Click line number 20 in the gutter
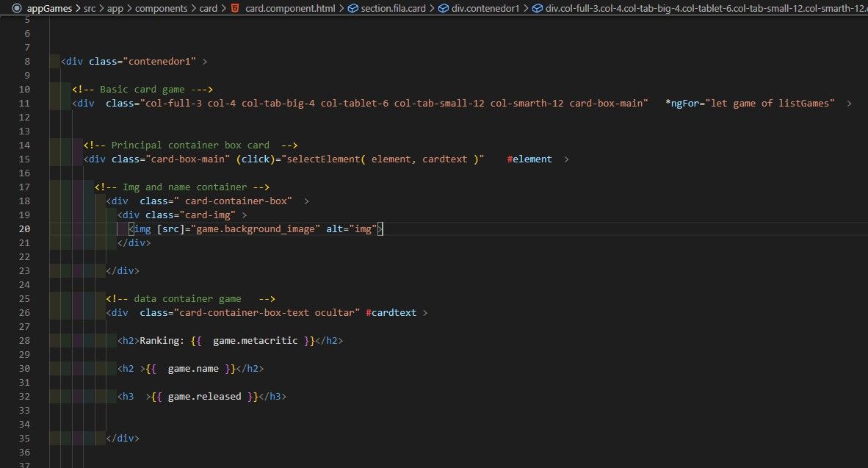This screenshot has height=468, width=868. (24, 228)
